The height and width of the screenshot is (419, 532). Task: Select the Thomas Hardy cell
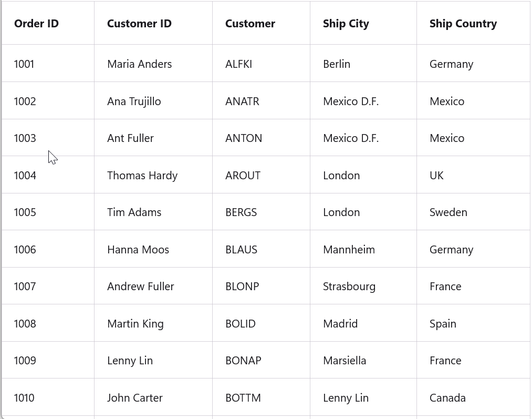(x=142, y=176)
